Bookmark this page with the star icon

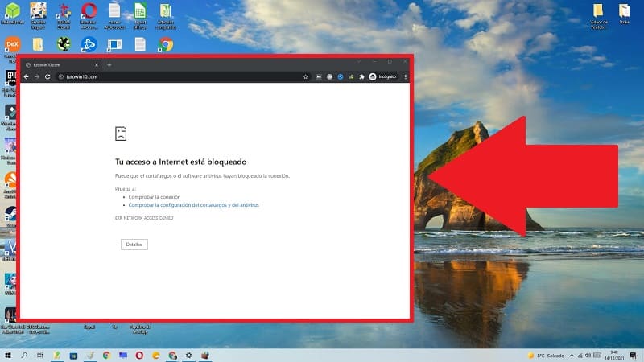tap(306, 76)
